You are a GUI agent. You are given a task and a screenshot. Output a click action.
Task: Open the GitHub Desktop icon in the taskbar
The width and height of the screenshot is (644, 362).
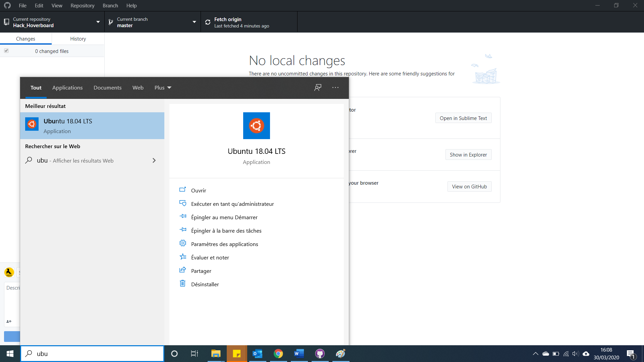pyautogui.click(x=320, y=354)
